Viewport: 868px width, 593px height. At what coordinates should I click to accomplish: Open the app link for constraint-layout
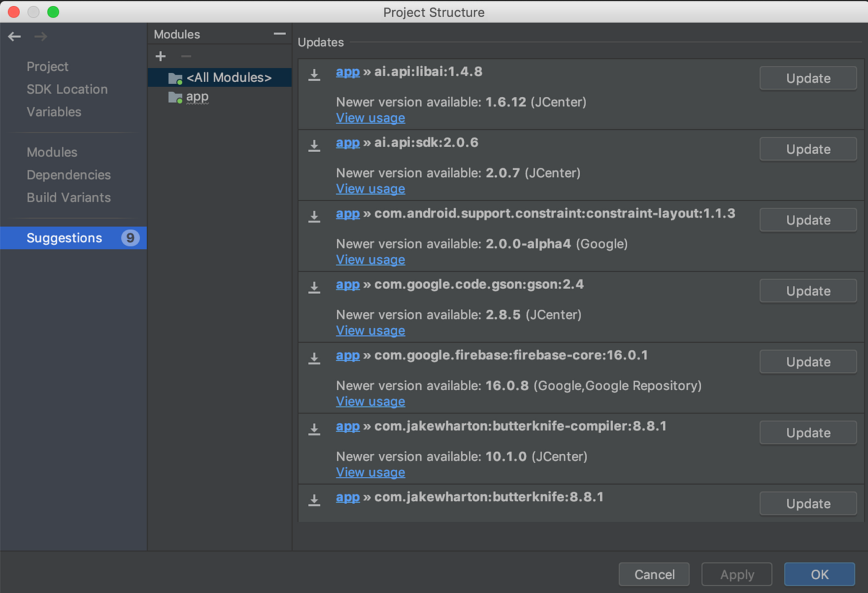tap(347, 213)
